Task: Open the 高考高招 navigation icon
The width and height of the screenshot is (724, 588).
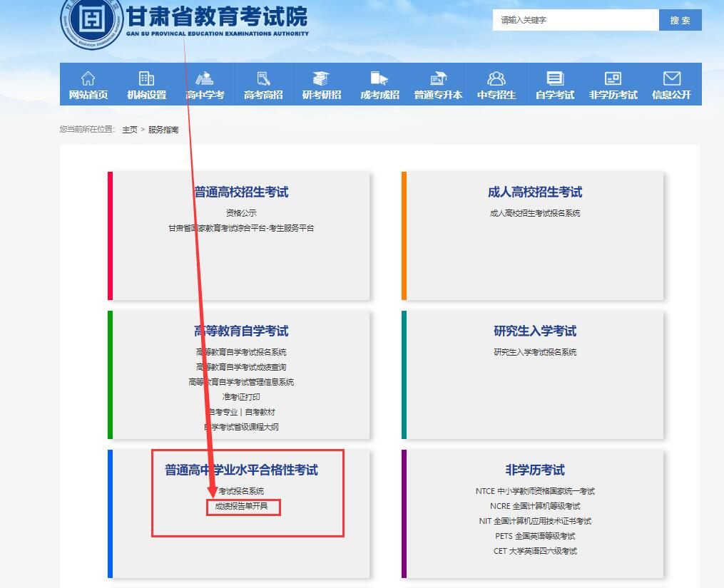Action: tap(263, 78)
